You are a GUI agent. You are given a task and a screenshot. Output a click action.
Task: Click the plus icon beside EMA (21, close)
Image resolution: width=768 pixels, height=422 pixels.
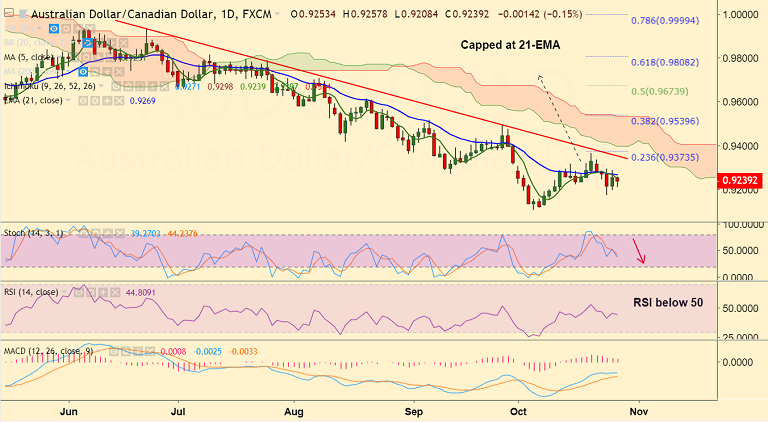coord(107,101)
